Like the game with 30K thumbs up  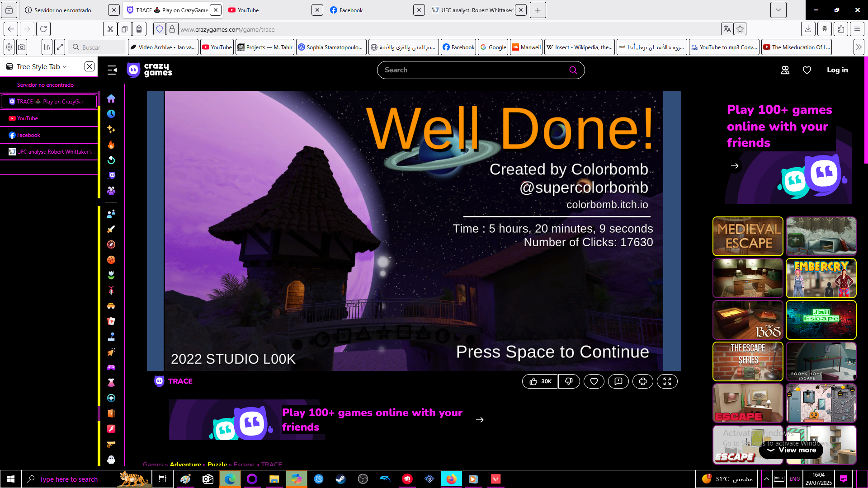540,381
